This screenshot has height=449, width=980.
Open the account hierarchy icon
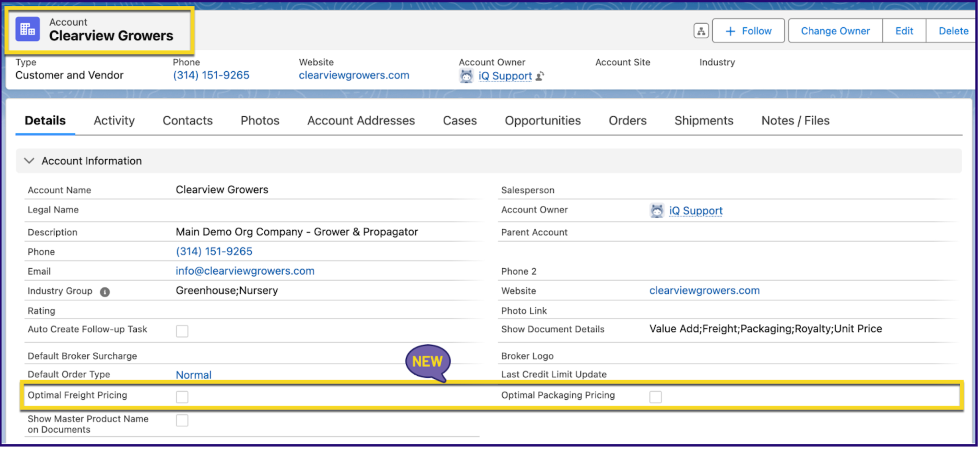(701, 31)
